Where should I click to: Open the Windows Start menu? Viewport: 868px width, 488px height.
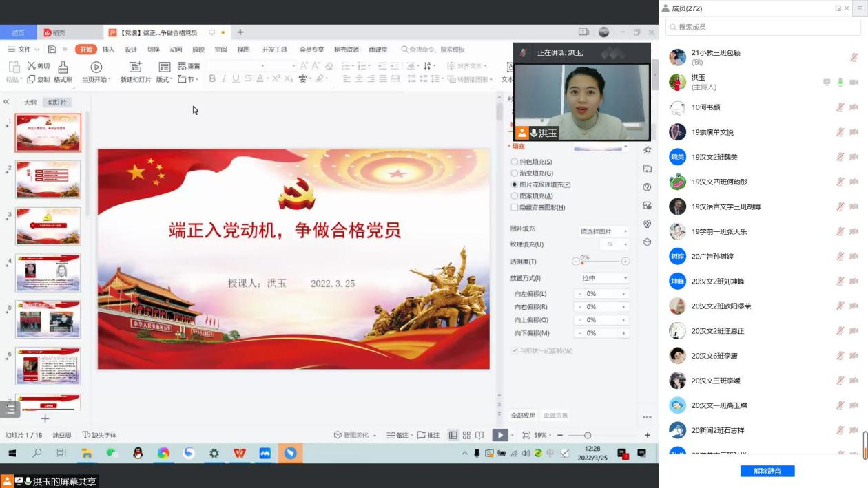coord(12,453)
